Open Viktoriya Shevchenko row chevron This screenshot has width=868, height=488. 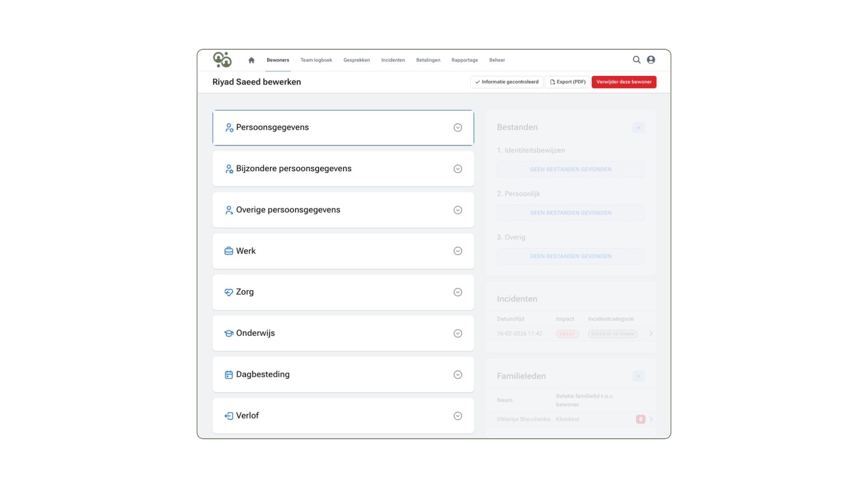[x=651, y=419]
